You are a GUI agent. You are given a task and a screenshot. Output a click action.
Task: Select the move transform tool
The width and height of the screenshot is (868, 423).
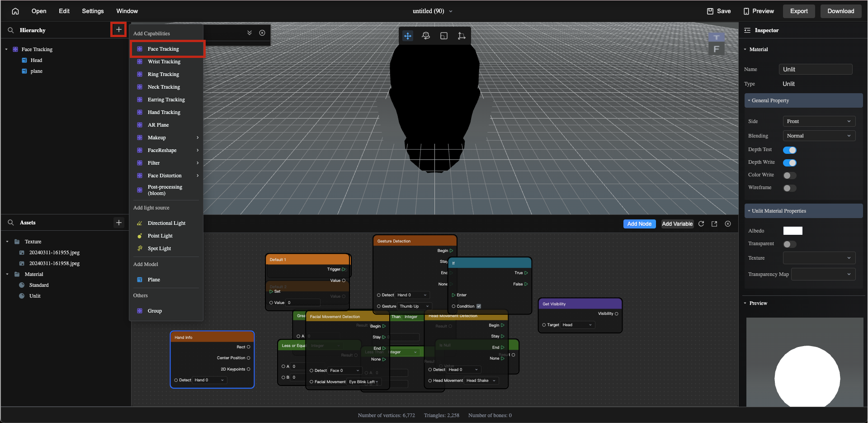click(x=408, y=36)
